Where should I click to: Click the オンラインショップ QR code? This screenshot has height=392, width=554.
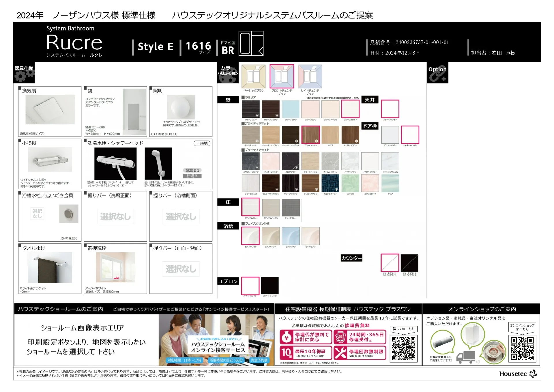pos(522,348)
